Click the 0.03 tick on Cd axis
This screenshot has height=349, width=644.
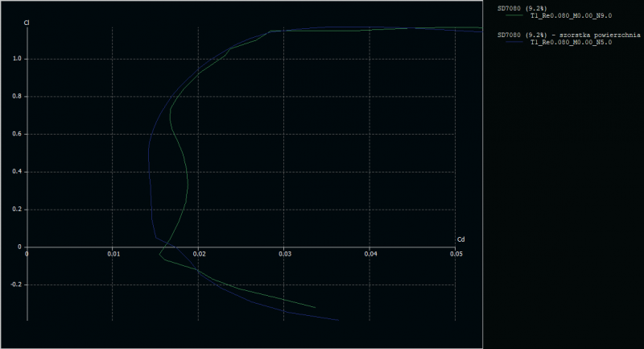(285, 254)
